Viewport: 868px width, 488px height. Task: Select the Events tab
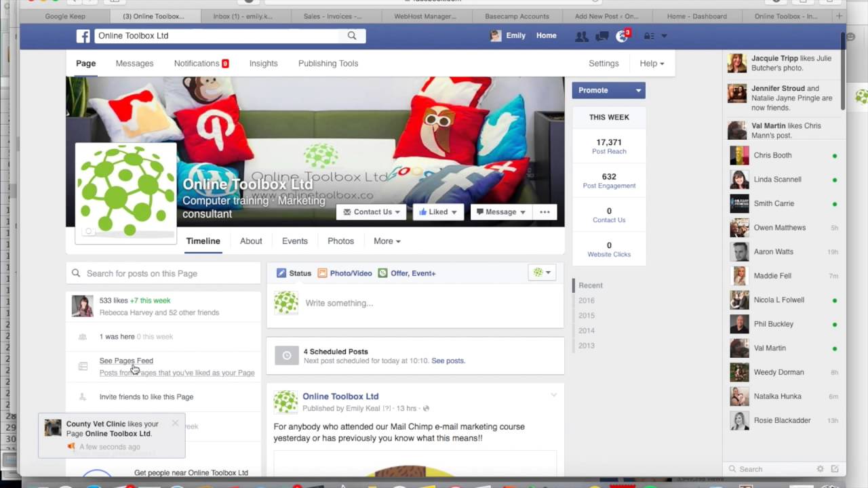coord(294,241)
